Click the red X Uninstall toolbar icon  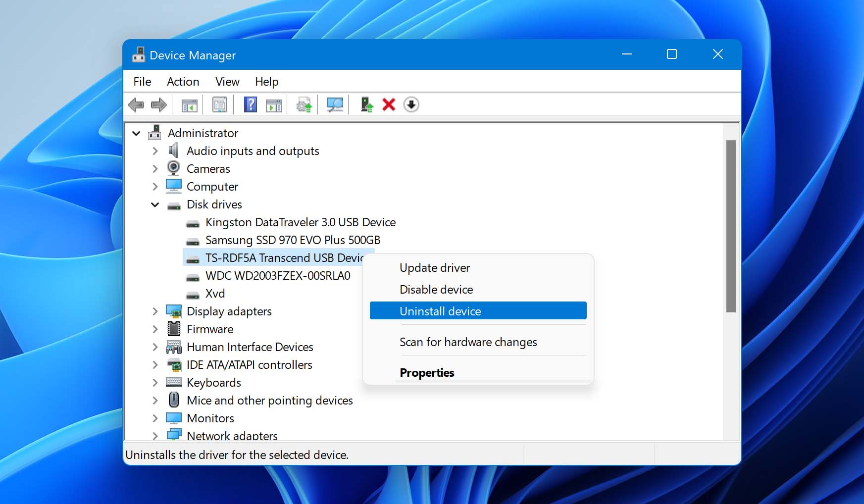[x=388, y=104]
